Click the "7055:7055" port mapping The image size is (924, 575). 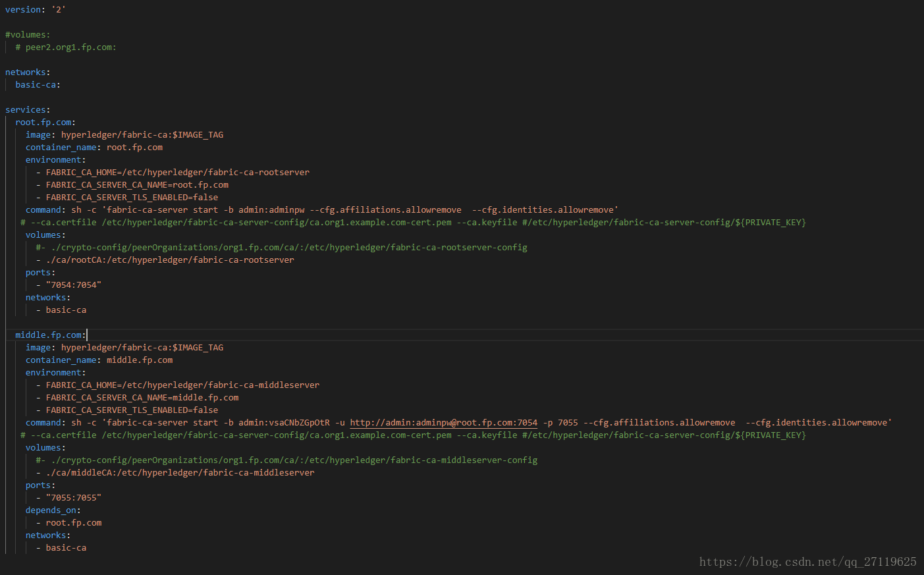click(x=74, y=497)
